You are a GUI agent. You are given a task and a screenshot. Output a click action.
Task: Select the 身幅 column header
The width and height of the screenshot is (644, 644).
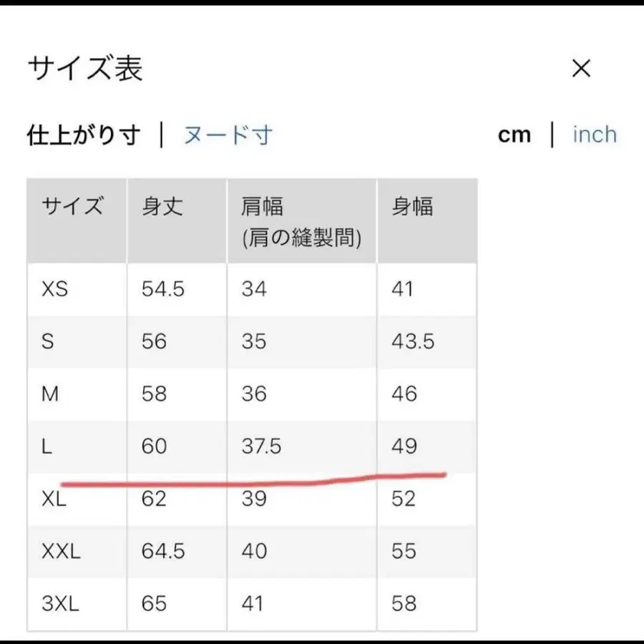coord(411,207)
